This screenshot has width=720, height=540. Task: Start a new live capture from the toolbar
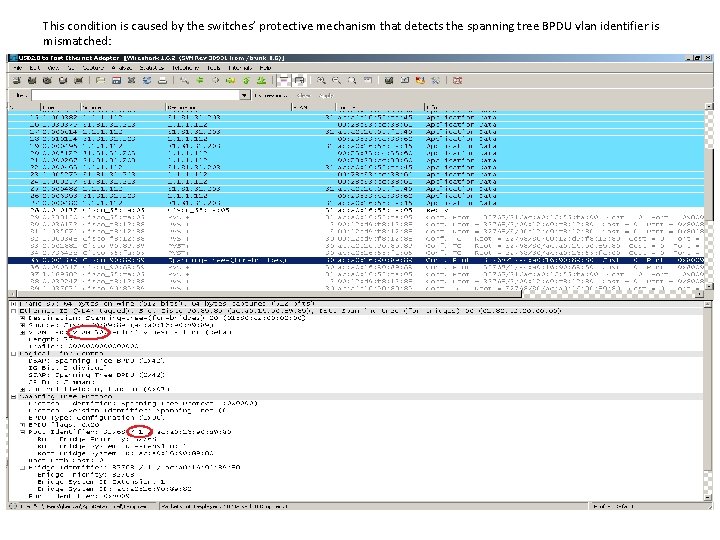coord(47,80)
